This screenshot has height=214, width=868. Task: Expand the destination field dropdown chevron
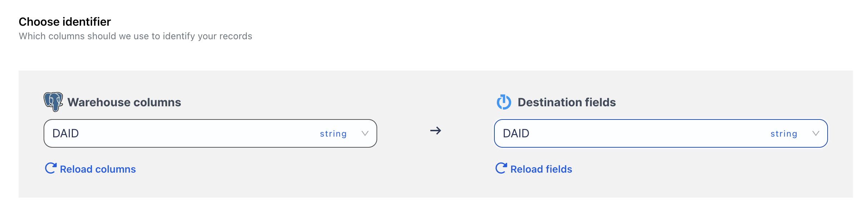(x=815, y=133)
